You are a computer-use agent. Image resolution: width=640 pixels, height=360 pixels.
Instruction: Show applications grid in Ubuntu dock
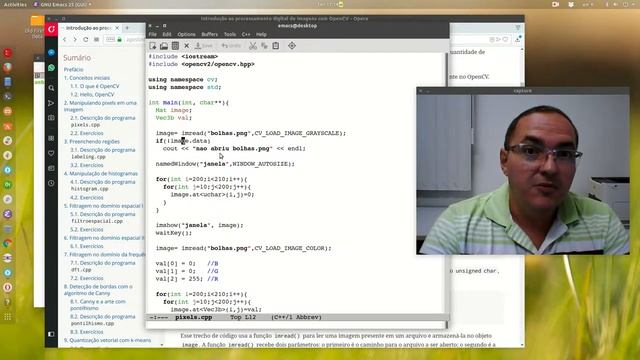7,317
